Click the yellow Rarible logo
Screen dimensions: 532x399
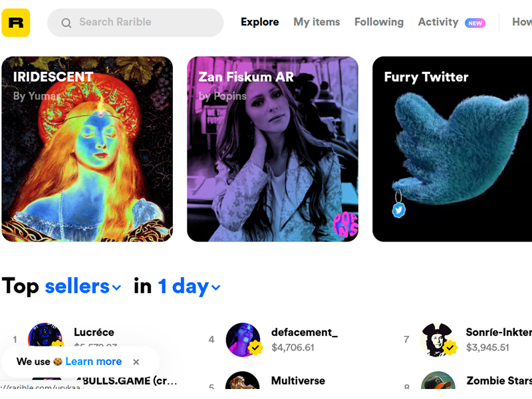(15, 23)
